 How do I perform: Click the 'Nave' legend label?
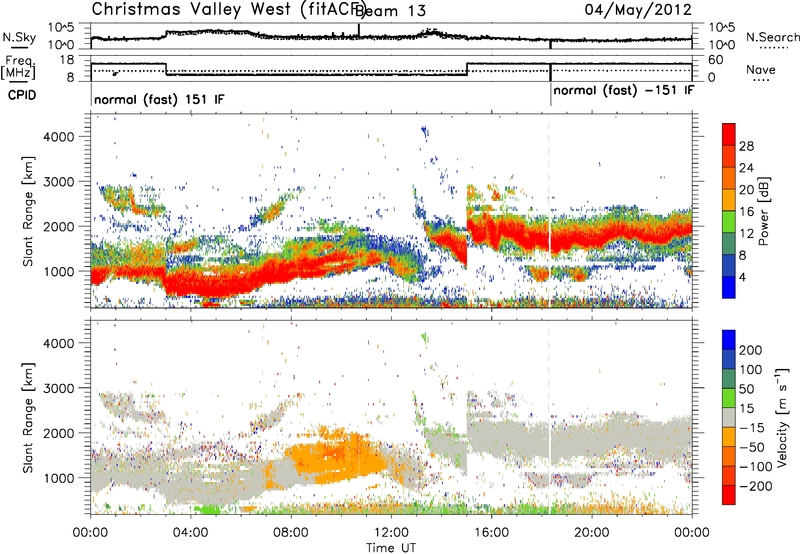[761, 69]
